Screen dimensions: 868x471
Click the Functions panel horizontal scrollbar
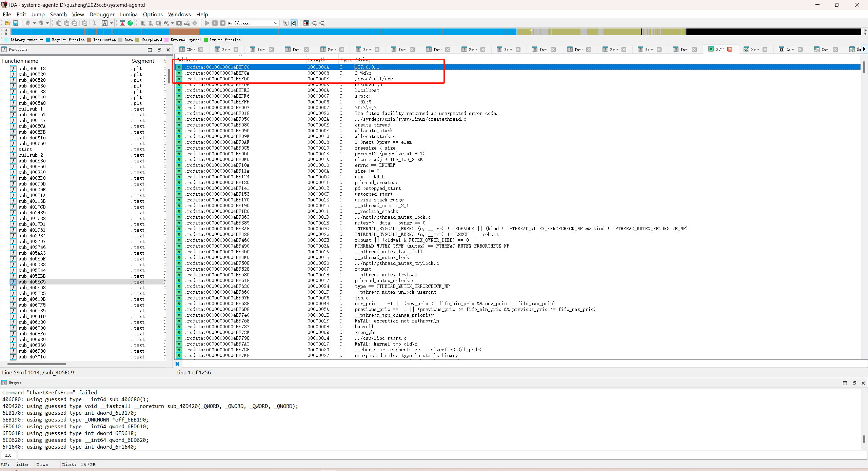[x=37, y=364]
